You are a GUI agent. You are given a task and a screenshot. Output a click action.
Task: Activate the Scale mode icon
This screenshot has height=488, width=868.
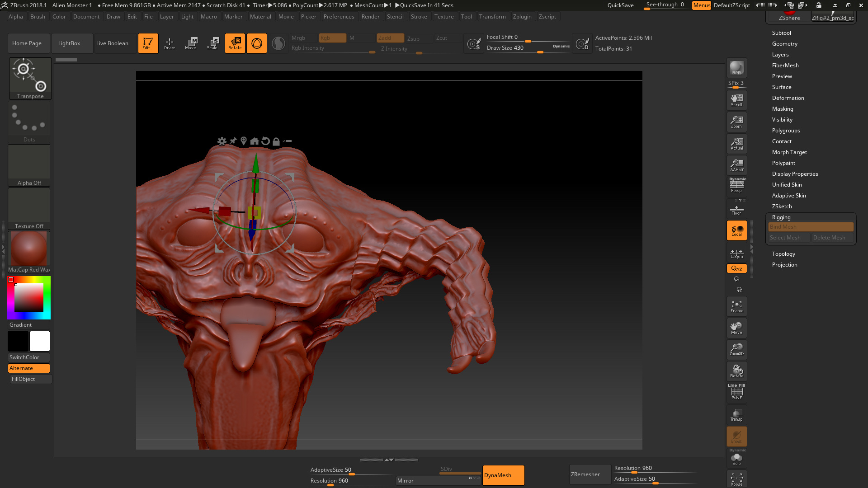pos(212,43)
